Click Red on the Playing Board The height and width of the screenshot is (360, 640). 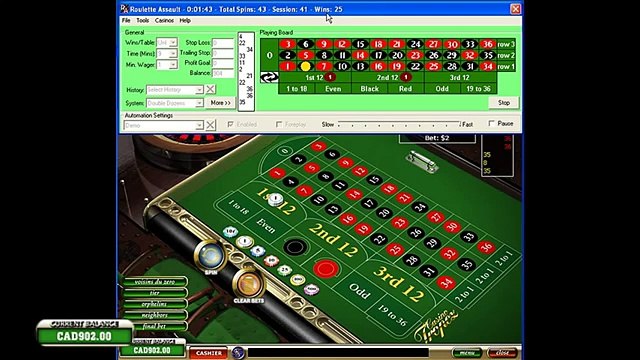(406, 89)
